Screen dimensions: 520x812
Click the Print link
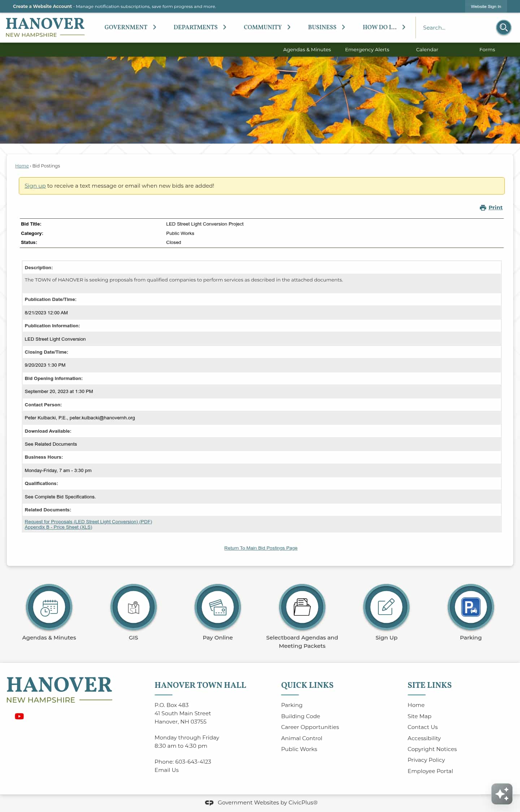(495, 208)
